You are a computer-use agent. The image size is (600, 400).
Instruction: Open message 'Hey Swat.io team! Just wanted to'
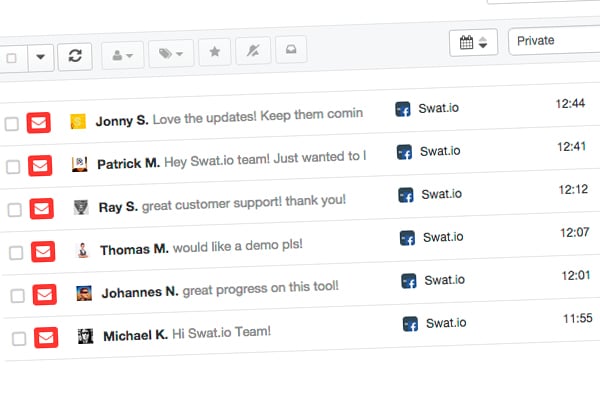point(265,159)
